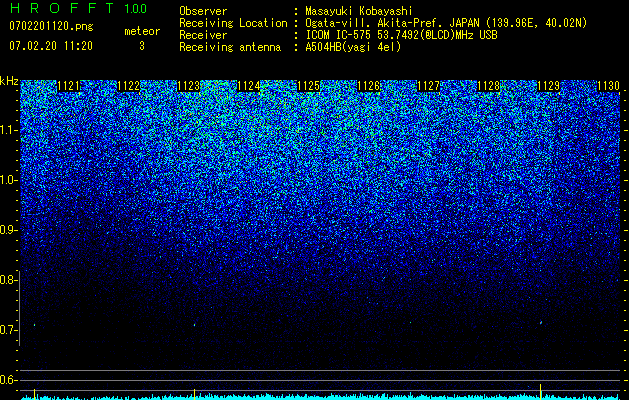This screenshot has width=629, height=400.
Task: Click the HROFFT 1.0.0 title text
Action: (x=79, y=8)
